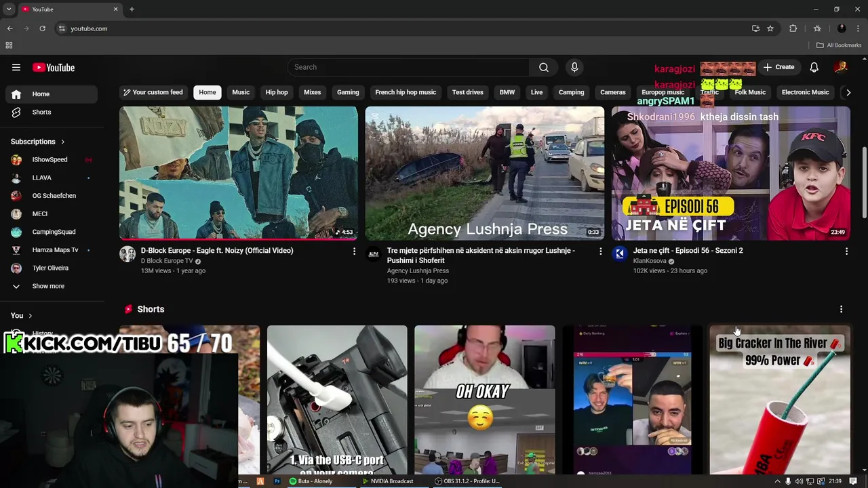Select the Mixes filter chip
Screen dimensions: 868x488
[313, 92]
